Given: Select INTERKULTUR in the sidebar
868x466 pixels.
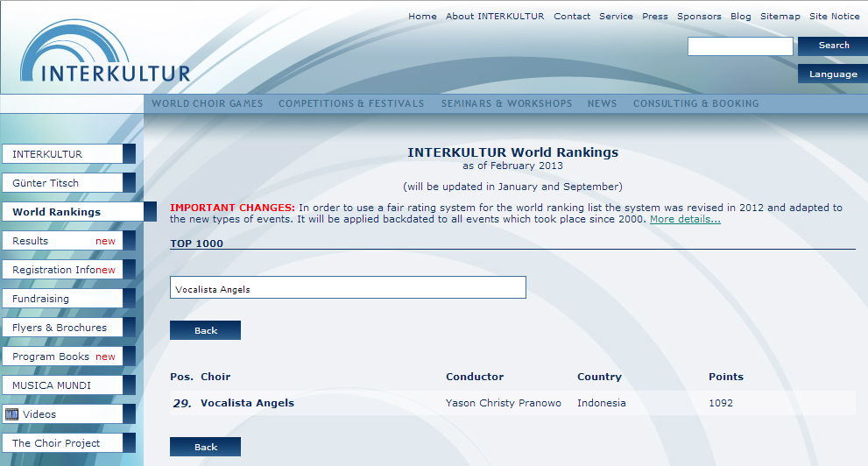Looking at the screenshot, I should (x=68, y=154).
